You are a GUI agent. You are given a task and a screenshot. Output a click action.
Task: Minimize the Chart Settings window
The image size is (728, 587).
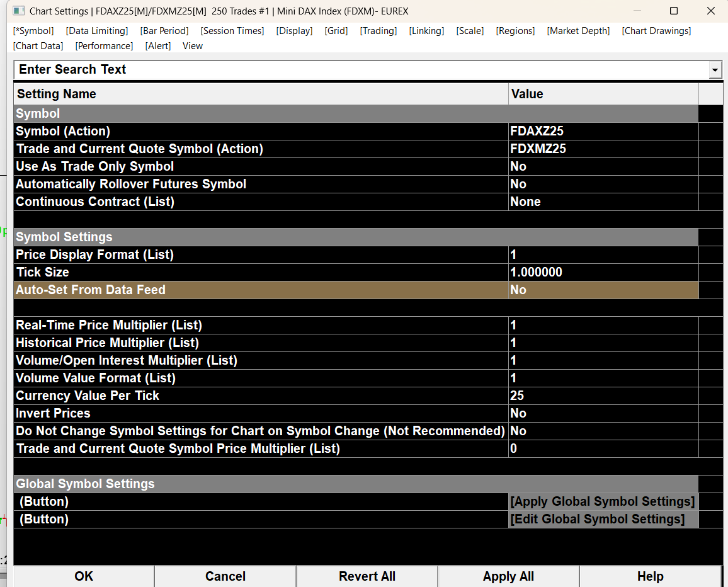coord(637,11)
